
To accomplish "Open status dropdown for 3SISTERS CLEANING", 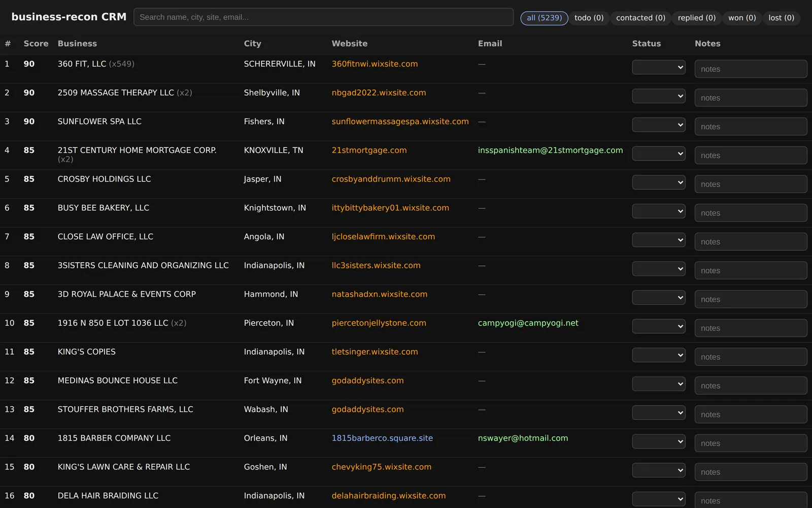I will (x=659, y=269).
